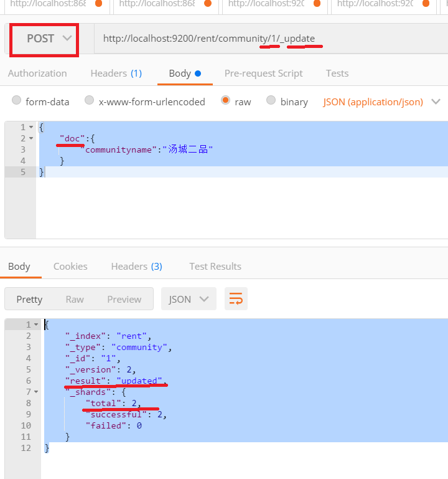This screenshot has height=479, width=448.
Task: Select the x-www-form-urlencoded radio button
Action: [89, 100]
